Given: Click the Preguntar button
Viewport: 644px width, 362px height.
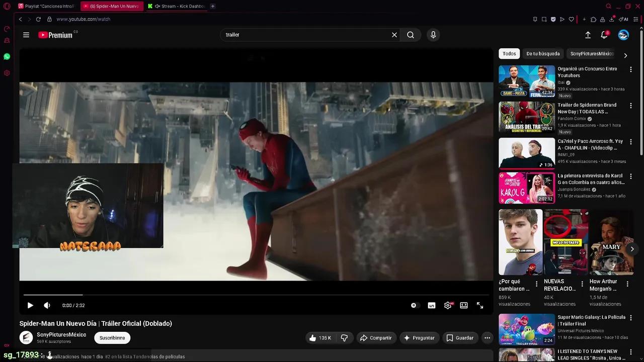Looking at the screenshot, I should click(x=419, y=338).
